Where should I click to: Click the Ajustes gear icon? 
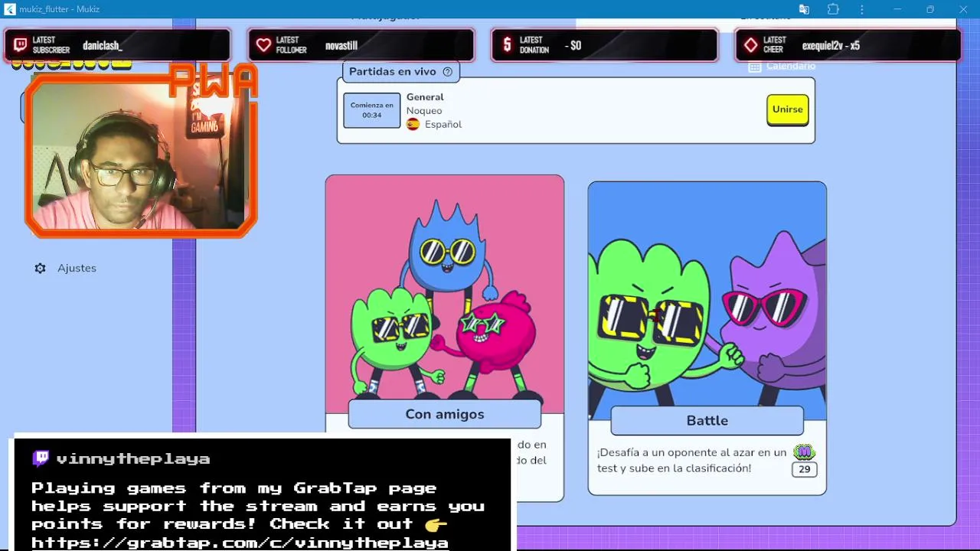pos(41,269)
